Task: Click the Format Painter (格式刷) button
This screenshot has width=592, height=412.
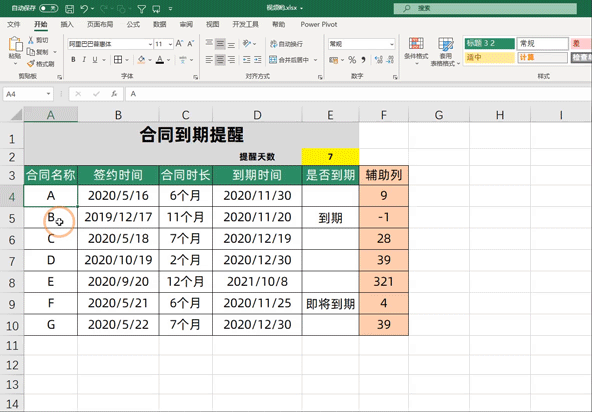Action: (x=41, y=64)
